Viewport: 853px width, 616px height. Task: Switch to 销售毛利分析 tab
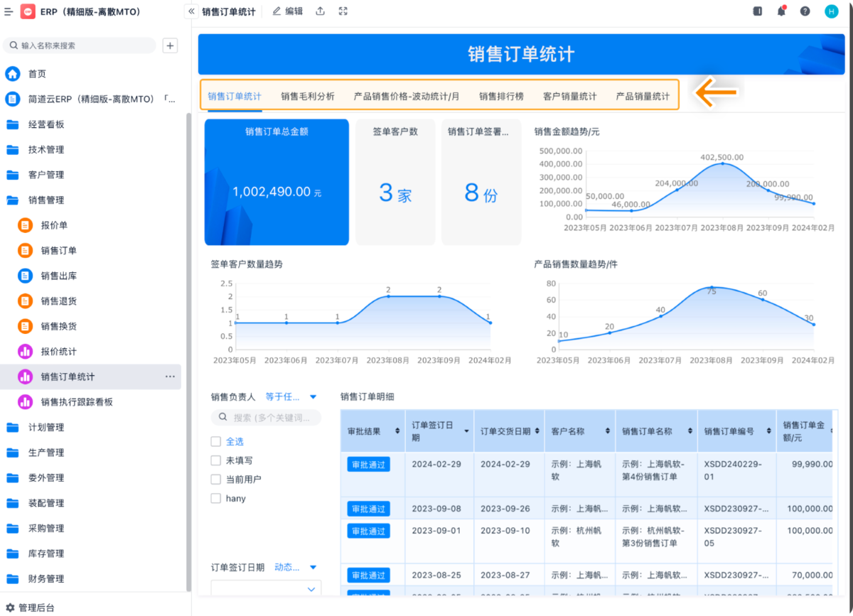pyautogui.click(x=307, y=97)
